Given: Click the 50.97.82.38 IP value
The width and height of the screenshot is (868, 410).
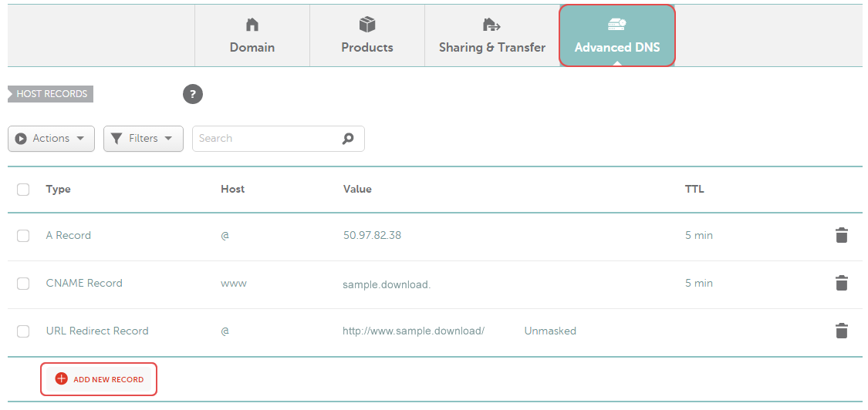Looking at the screenshot, I should (372, 236).
